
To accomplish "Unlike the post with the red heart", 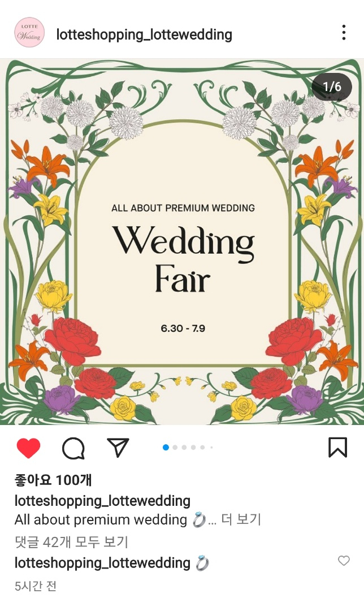I will point(29,448).
